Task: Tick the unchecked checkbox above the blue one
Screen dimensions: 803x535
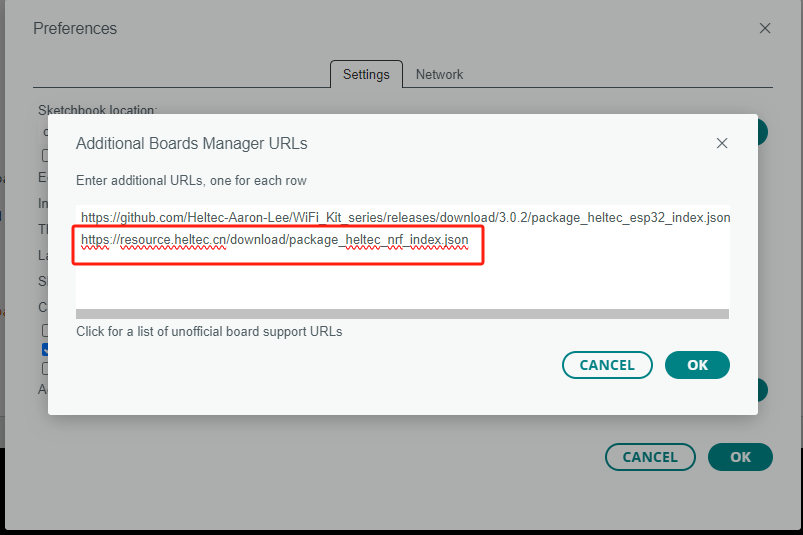Action: pos(45,330)
